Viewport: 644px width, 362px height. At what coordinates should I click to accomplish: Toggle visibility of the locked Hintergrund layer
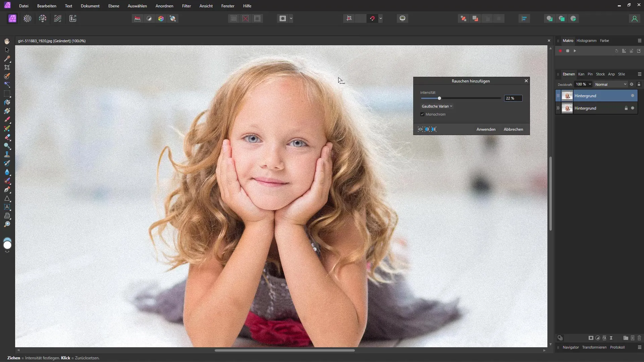click(633, 108)
